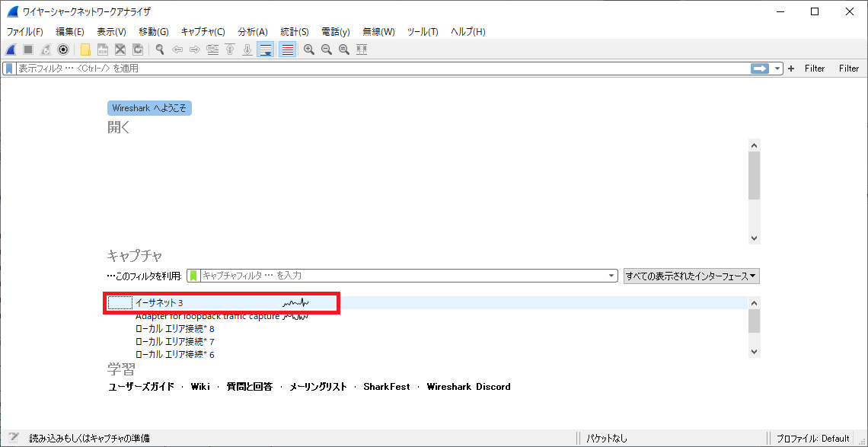Open the 表示(V) menu
Screen dimensions: 868x447
point(111,31)
